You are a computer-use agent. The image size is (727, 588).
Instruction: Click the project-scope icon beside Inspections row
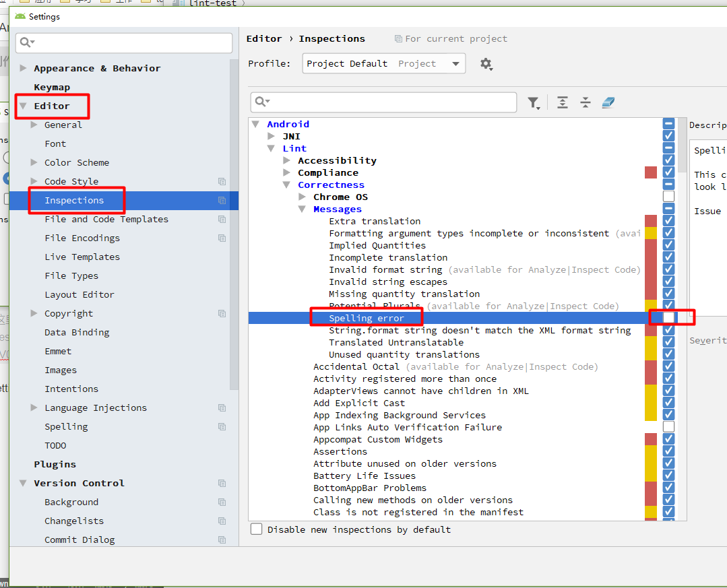[222, 200]
